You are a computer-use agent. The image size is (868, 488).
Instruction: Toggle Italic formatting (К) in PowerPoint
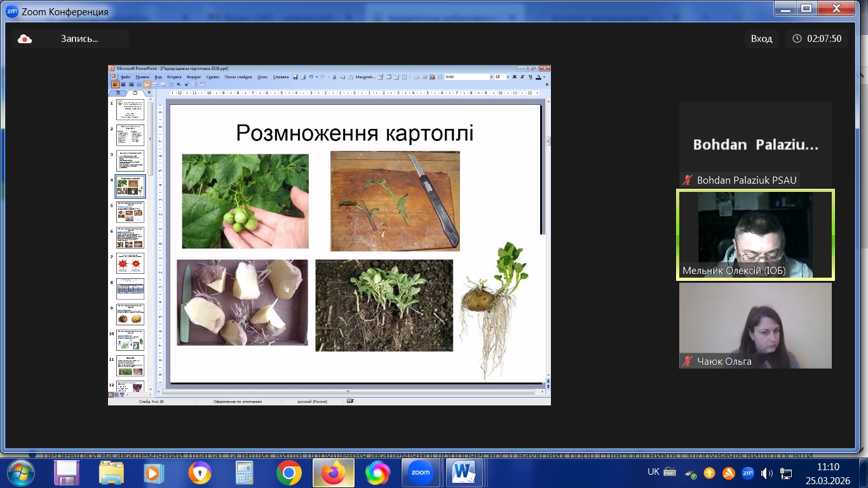(x=522, y=77)
